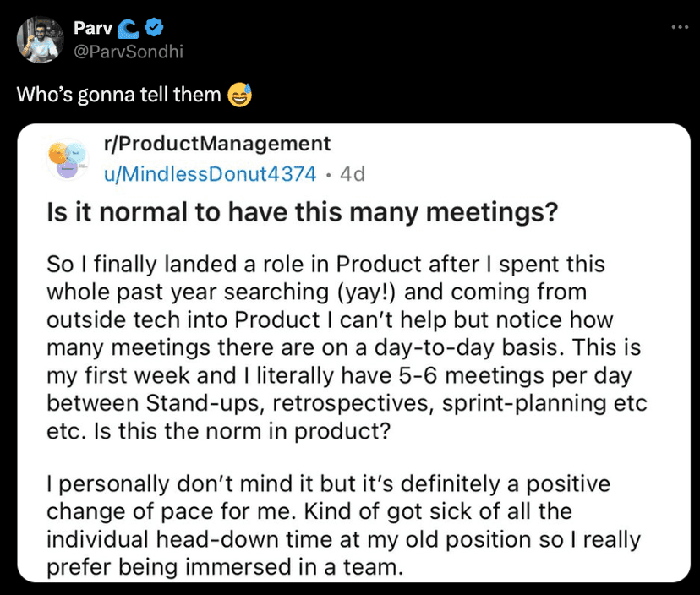This screenshot has width=700, height=595.
Task: Click the display name Parv
Action: [x=95, y=27]
